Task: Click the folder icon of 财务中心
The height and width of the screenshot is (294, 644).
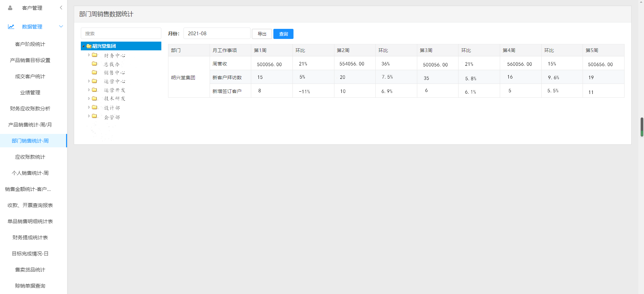Action: tap(95, 55)
